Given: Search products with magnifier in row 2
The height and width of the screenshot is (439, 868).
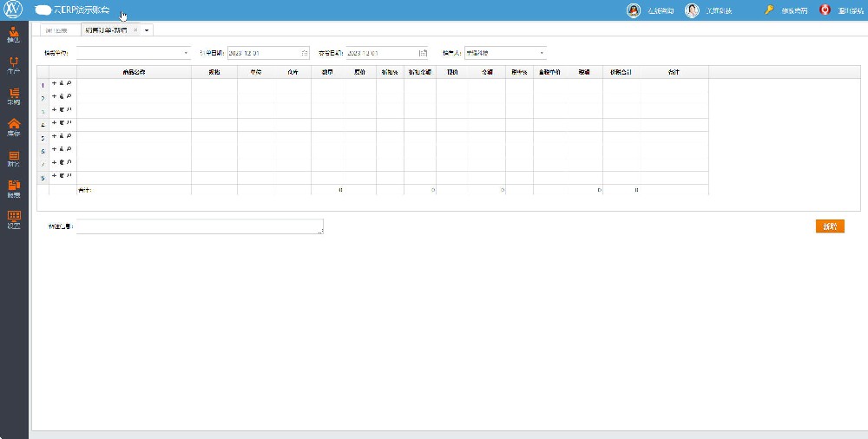Looking at the screenshot, I should click(69, 96).
